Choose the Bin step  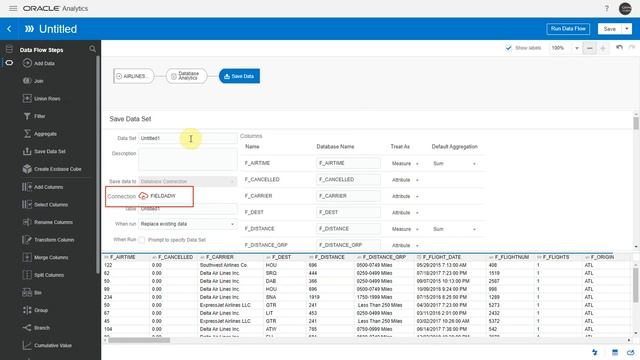click(32, 292)
